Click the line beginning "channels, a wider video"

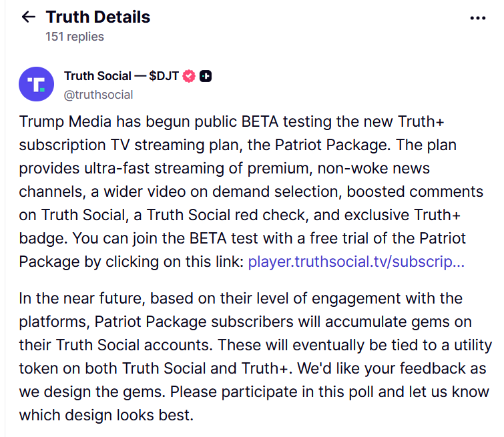(x=251, y=192)
